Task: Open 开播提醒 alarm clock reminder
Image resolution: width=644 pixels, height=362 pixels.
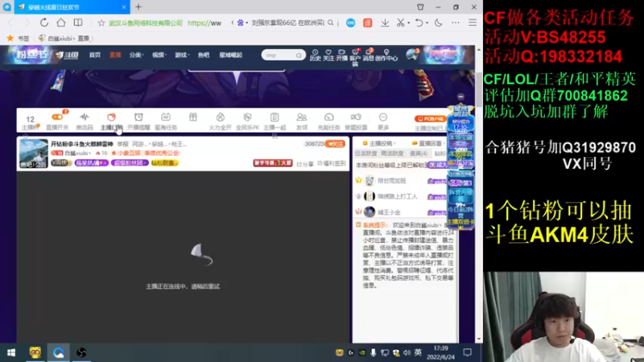Action: tap(138, 121)
